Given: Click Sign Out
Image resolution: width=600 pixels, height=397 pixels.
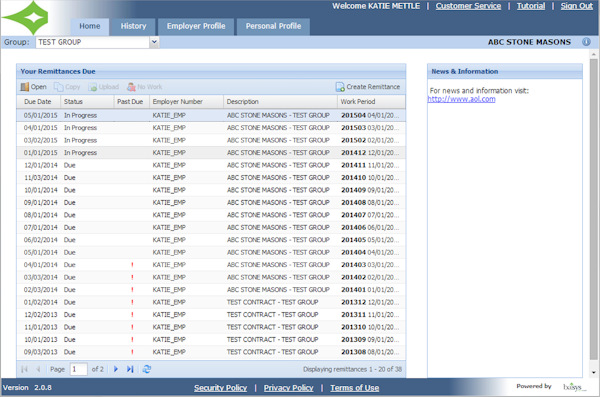Looking at the screenshot, I should (577, 6).
